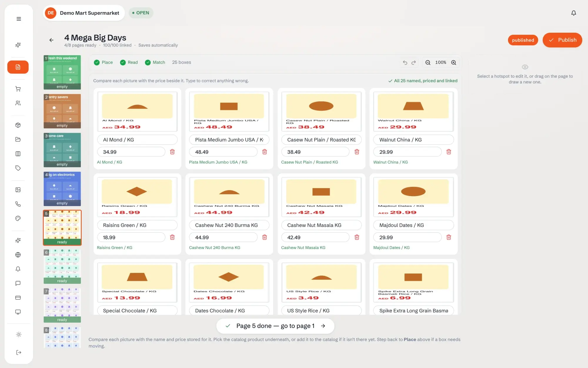The image size is (588, 368).
Task: Select page 4 Big on electronics thumbnail
Action: [x=62, y=189]
